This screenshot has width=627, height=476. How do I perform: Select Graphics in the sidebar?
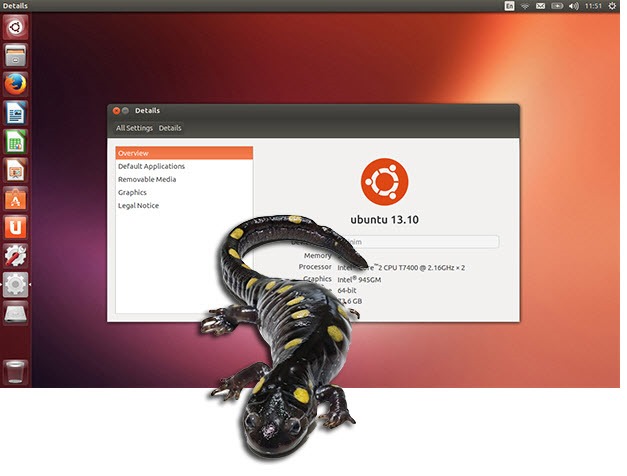pos(184,192)
